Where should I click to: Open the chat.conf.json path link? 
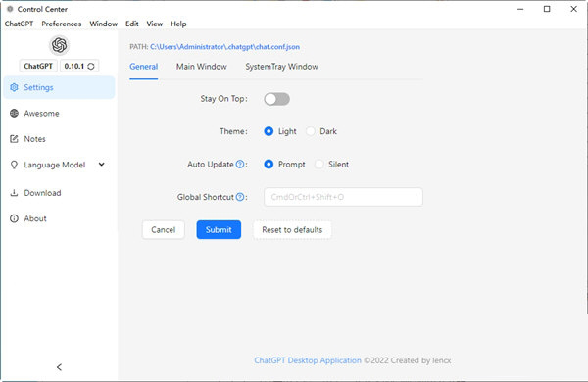coord(225,47)
